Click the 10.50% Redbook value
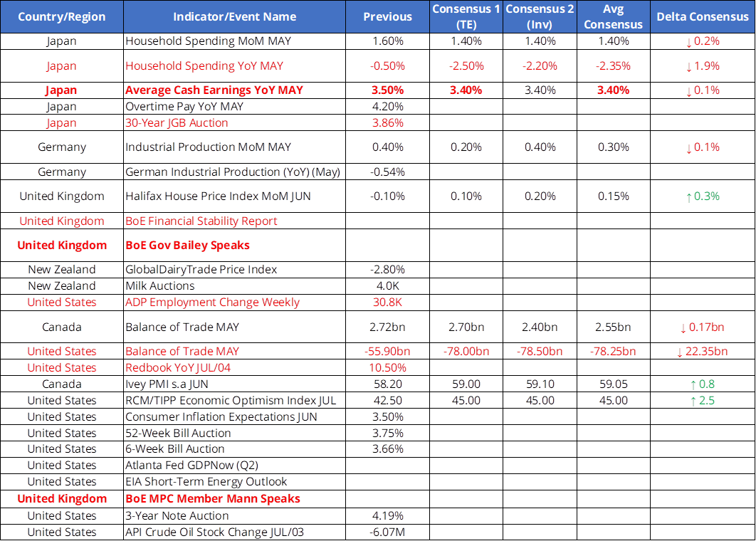Viewport: 756px width, 541px height. click(388, 368)
